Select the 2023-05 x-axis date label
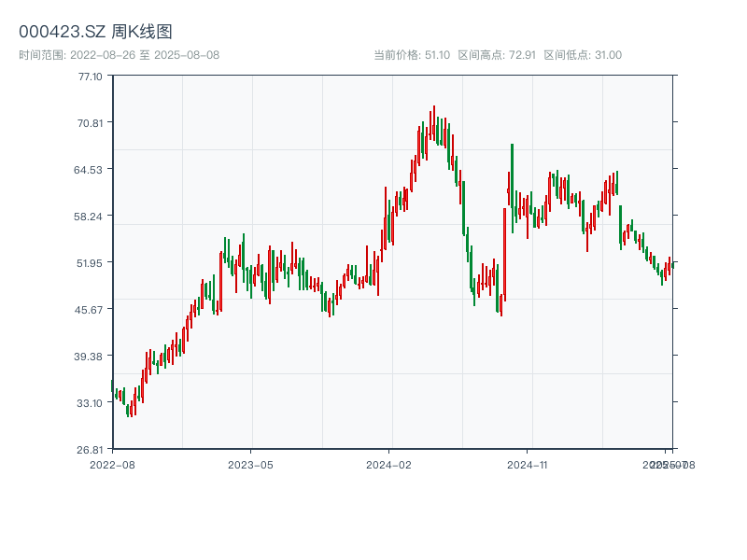Viewport: 747px width, 560px height. click(x=250, y=464)
